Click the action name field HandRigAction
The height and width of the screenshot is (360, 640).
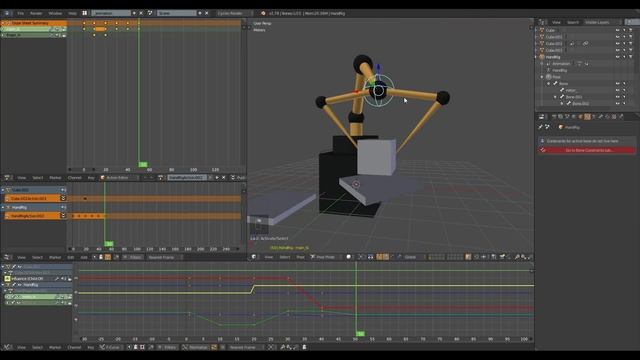point(186,178)
